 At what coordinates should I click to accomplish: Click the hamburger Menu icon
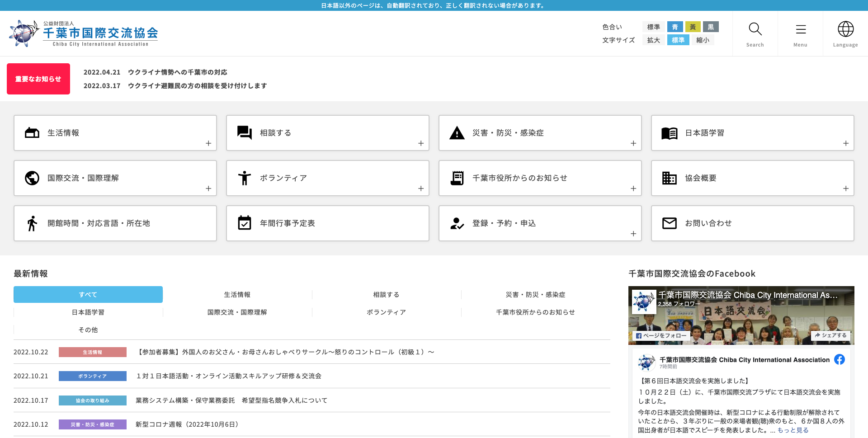(x=800, y=29)
